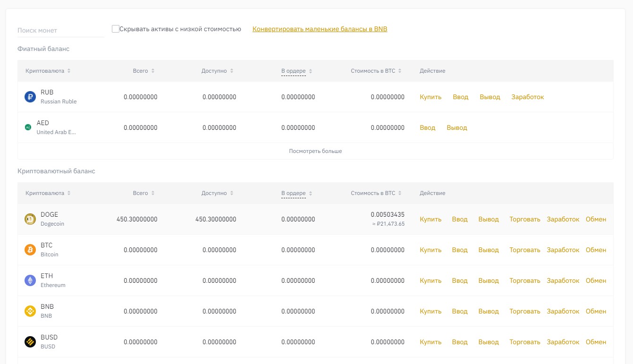Click the RUB Russian Ruble coin icon
Viewport: 633px width, 364px height.
point(30,97)
